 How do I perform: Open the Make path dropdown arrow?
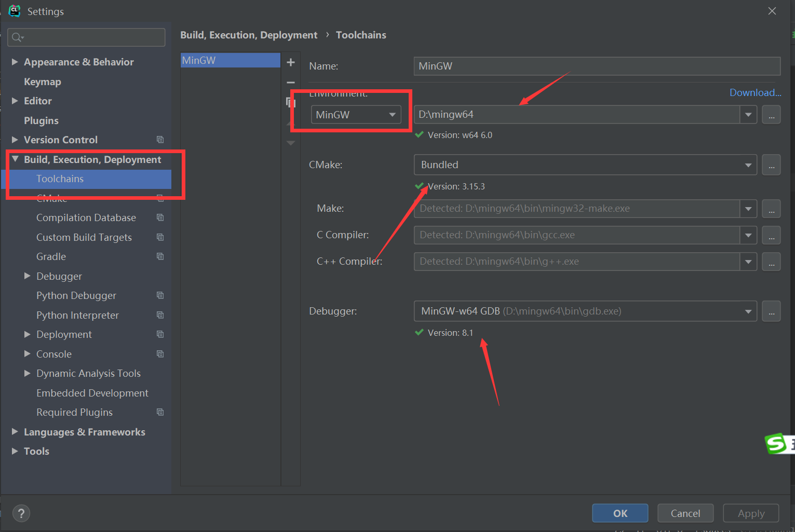click(x=748, y=209)
